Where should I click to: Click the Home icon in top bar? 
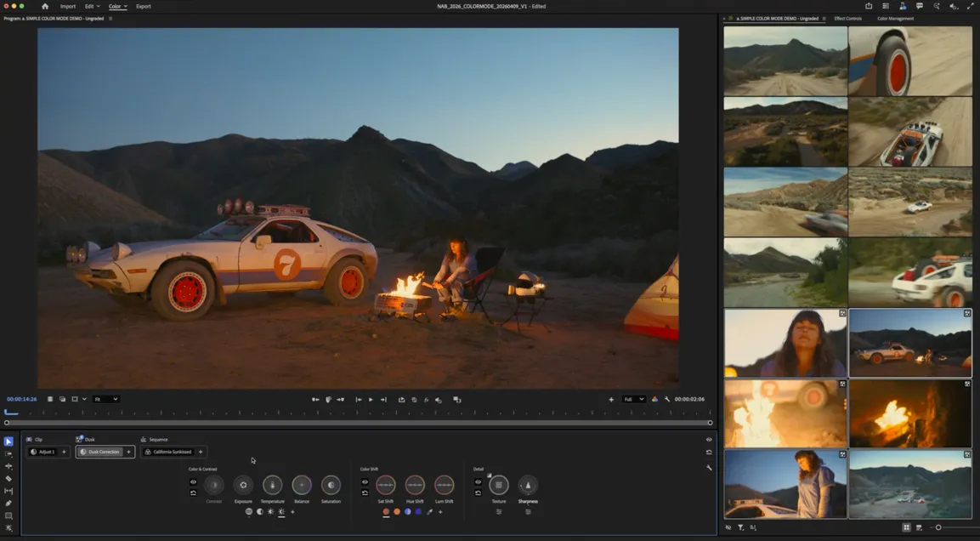pos(45,6)
